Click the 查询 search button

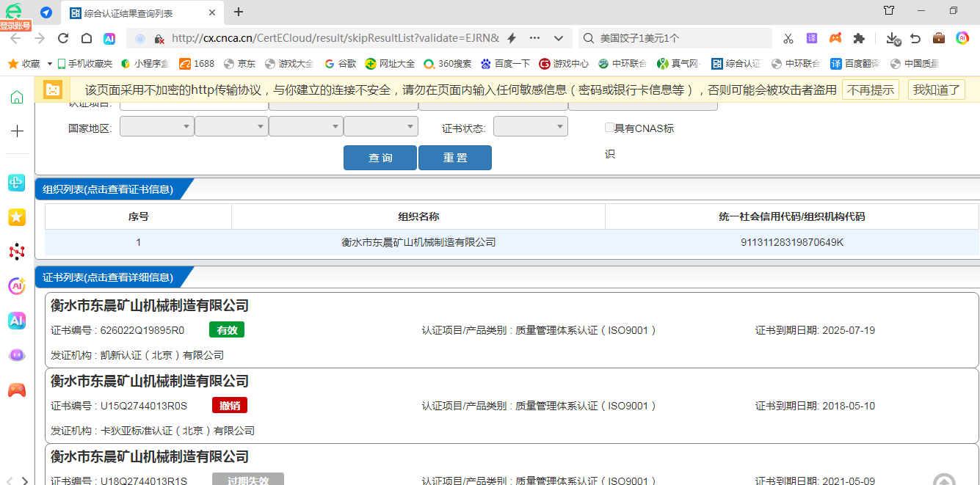click(380, 158)
